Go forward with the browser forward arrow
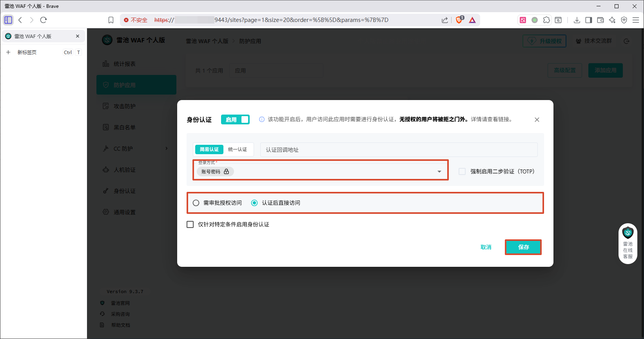The width and height of the screenshot is (644, 339). pos(32,20)
